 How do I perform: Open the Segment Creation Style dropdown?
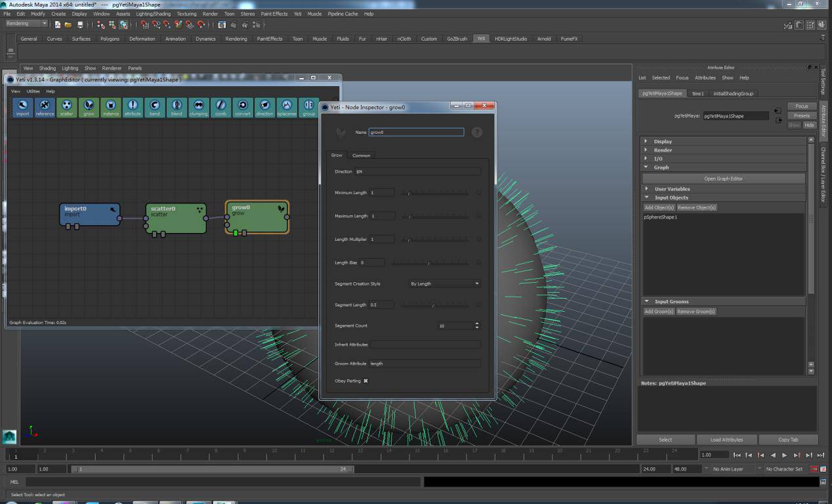(x=444, y=283)
